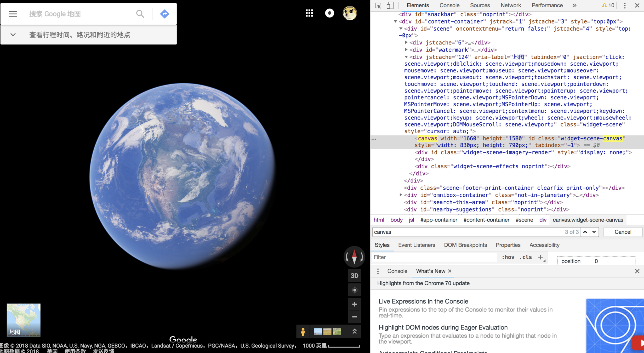Select the Pegman street view icon
The image size is (644, 353).
click(x=303, y=332)
